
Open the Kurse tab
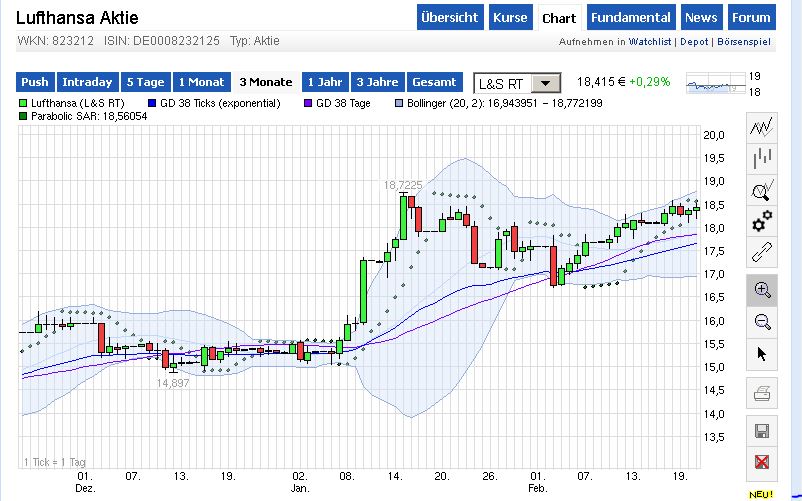click(510, 18)
